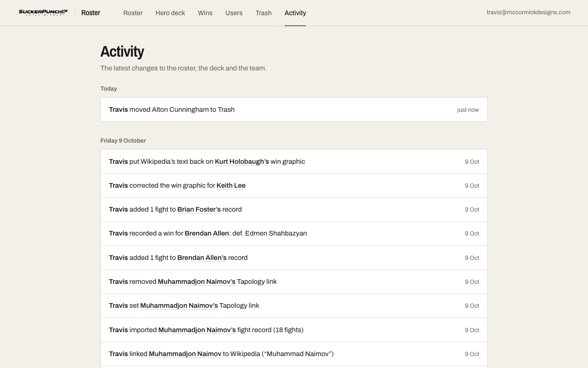Open the Users tab

[234, 13]
